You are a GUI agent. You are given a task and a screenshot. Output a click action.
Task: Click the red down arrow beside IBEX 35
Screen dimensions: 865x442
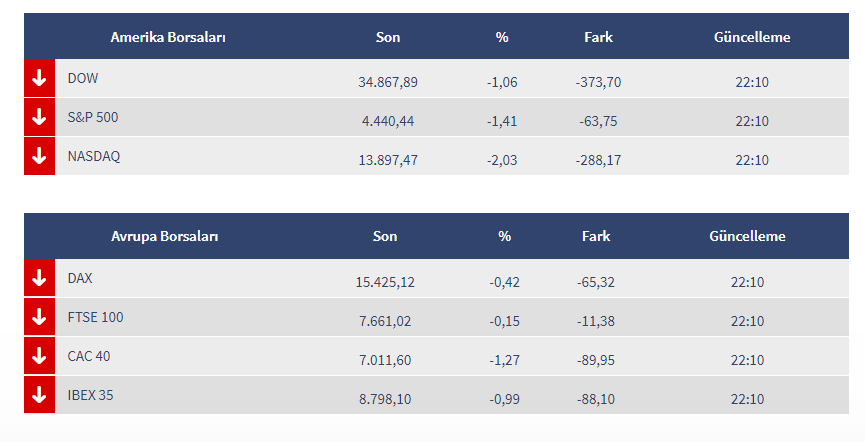pyautogui.click(x=39, y=395)
